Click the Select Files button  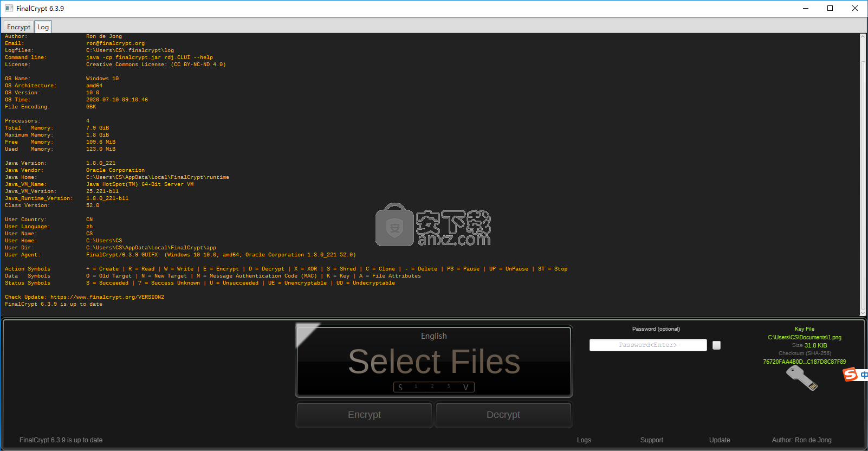pyautogui.click(x=434, y=362)
